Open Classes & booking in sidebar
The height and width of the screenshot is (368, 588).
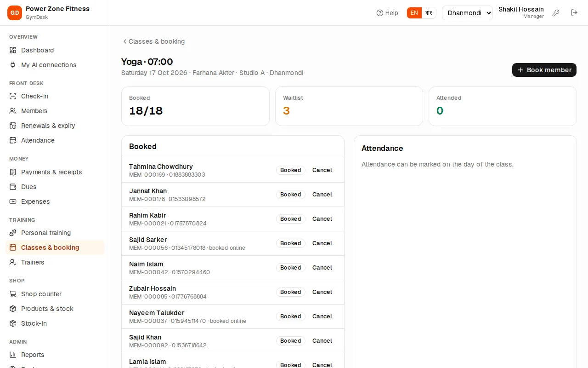coord(55,247)
